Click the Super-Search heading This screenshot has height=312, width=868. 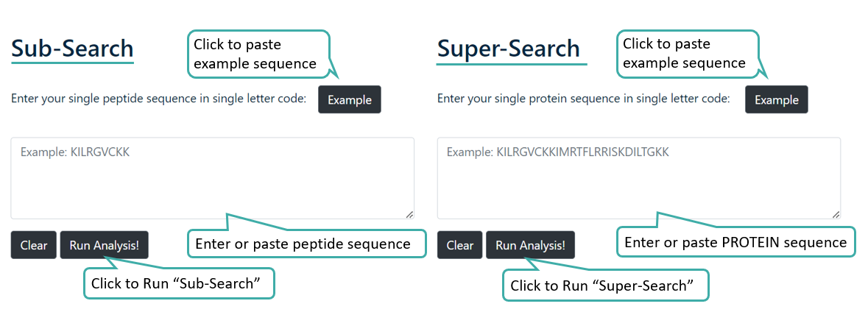(x=508, y=49)
